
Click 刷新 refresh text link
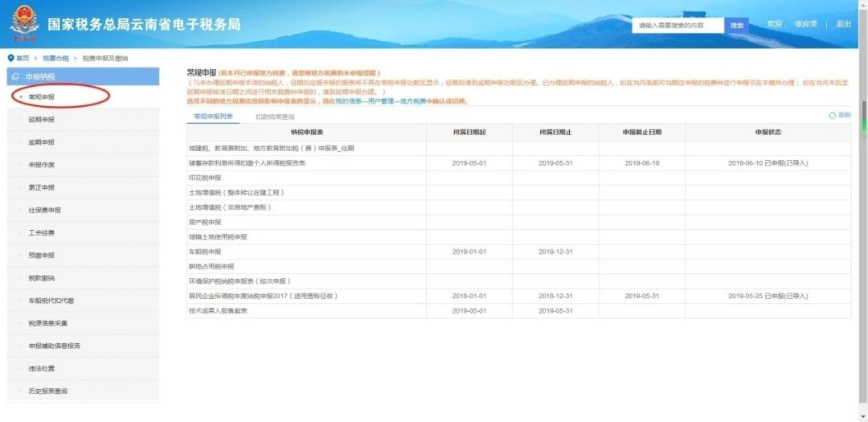click(844, 115)
